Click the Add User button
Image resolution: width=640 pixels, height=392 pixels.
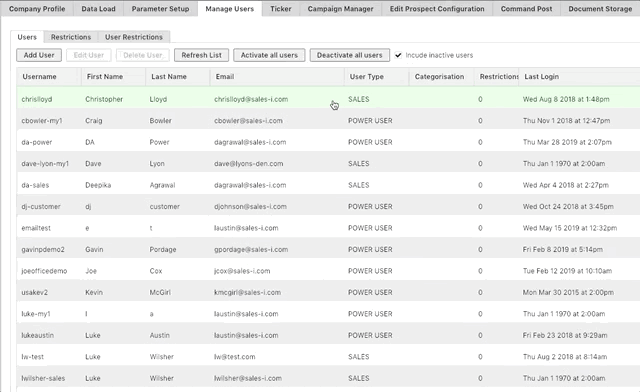coord(39,55)
